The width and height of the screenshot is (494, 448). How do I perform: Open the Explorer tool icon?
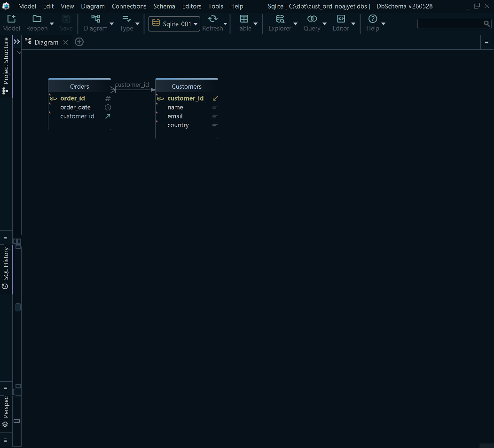point(280,19)
